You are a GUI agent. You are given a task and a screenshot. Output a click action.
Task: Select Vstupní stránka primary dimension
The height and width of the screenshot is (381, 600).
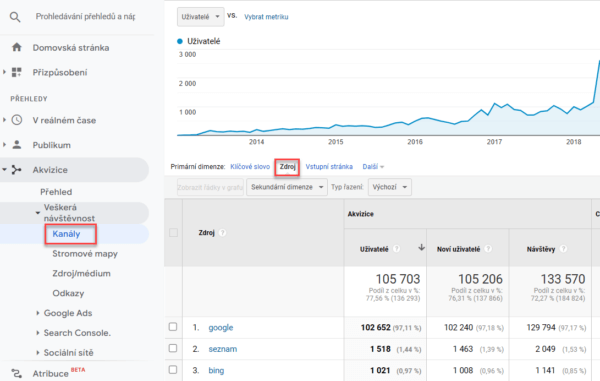tap(329, 167)
